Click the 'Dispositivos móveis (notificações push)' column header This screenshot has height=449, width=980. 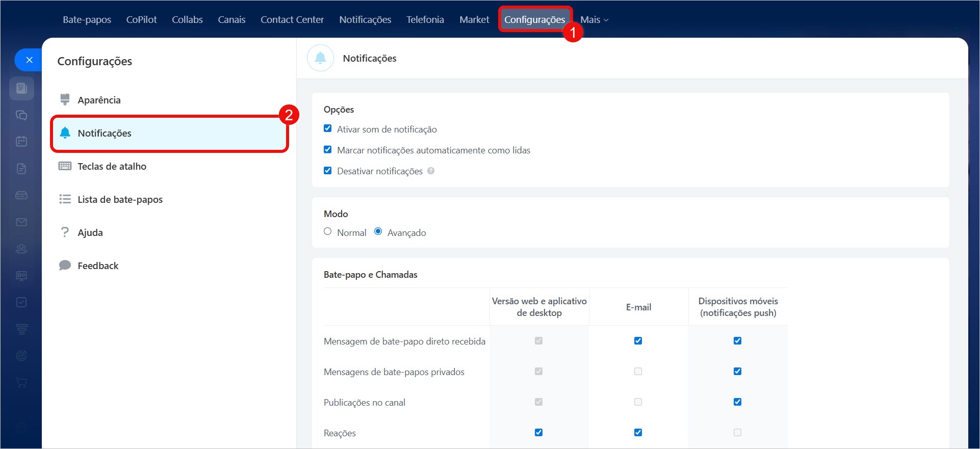click(738, 307)
